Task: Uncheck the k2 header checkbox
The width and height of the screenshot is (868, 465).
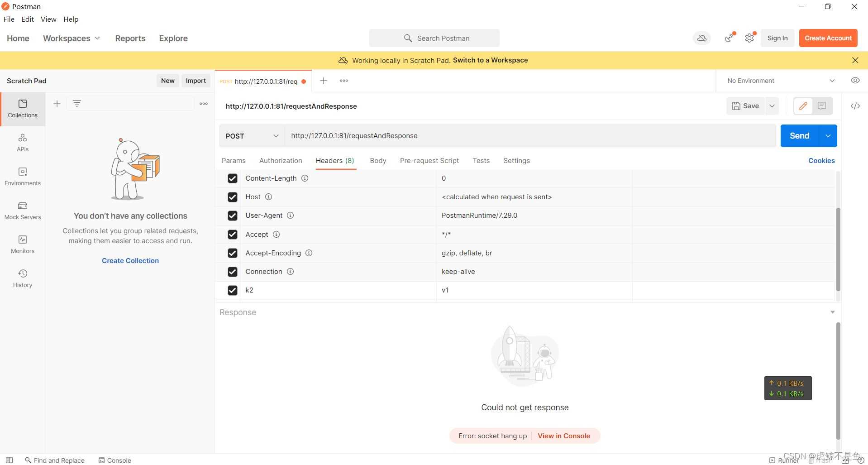Action: (233, 290)
